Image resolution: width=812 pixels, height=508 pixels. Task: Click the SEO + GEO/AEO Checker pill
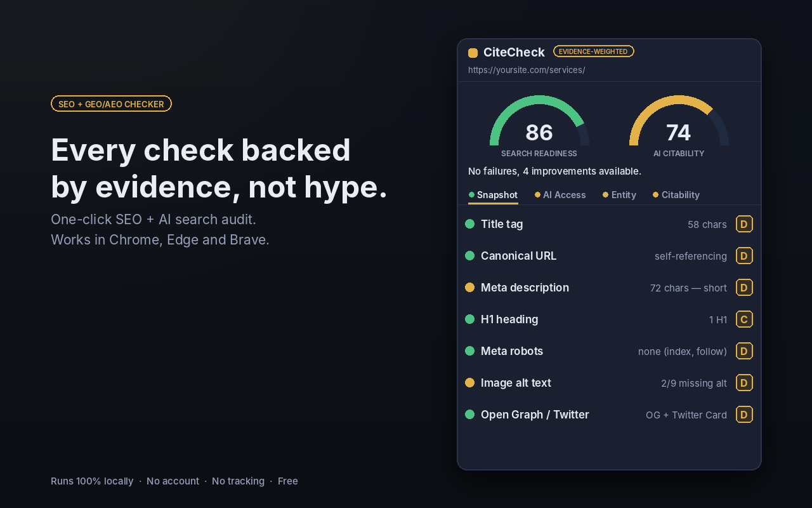[x=111, y=104]
